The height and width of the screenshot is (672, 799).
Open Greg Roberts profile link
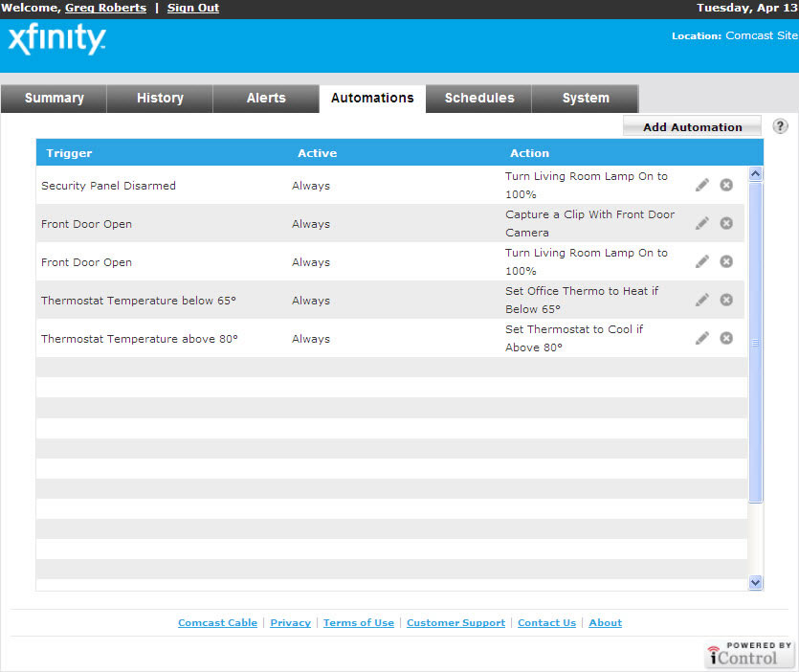click(x=105, y=8)
